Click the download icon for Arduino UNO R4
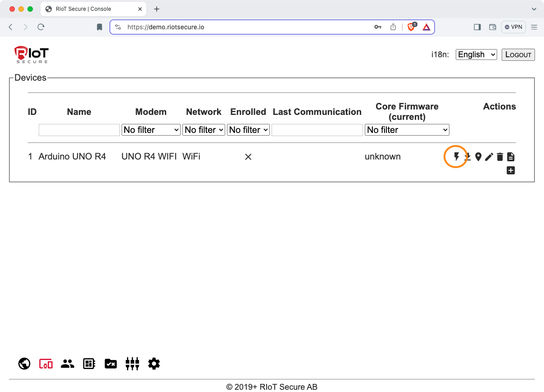 tap(467, 157)
